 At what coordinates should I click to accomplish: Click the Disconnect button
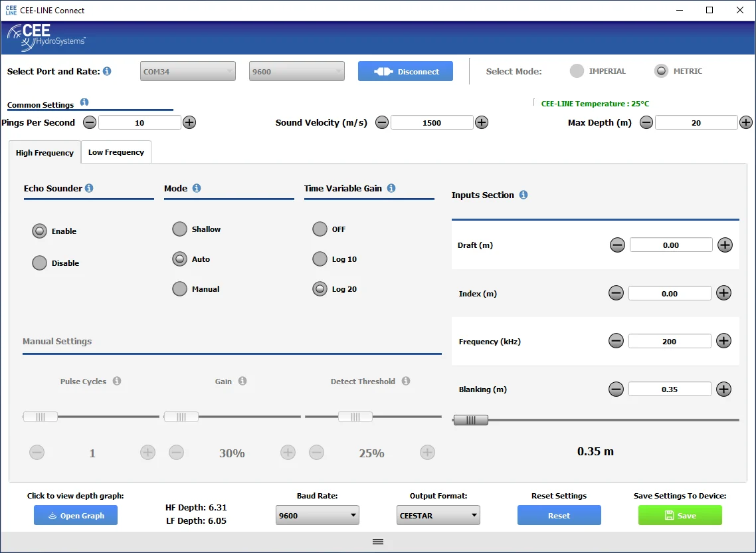click(405, 71)
